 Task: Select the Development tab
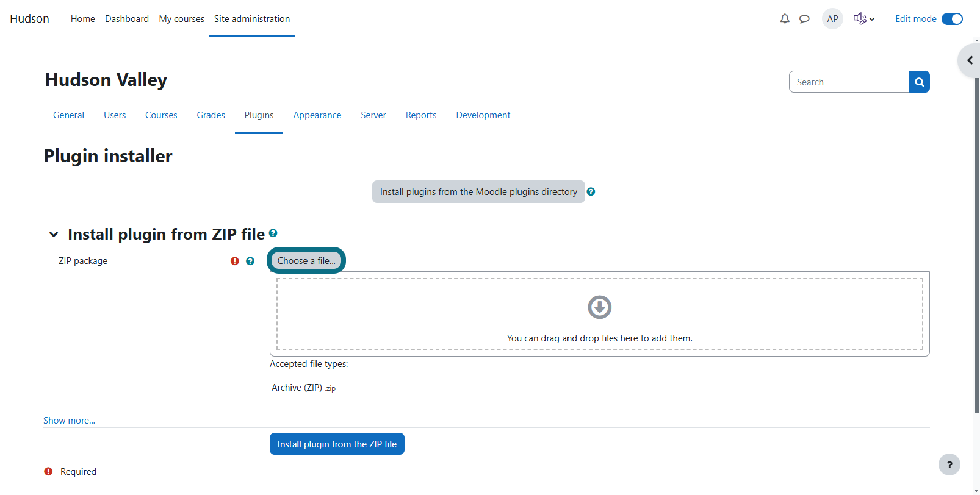click(483, 115)
